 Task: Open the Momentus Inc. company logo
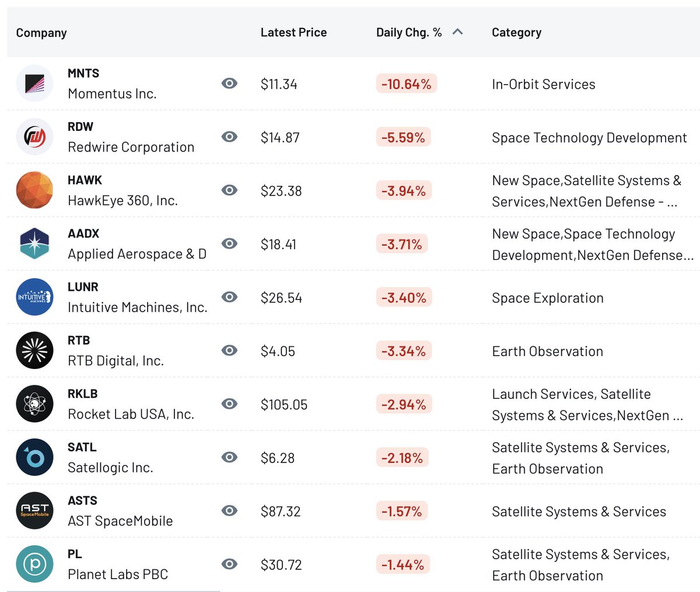34,83
